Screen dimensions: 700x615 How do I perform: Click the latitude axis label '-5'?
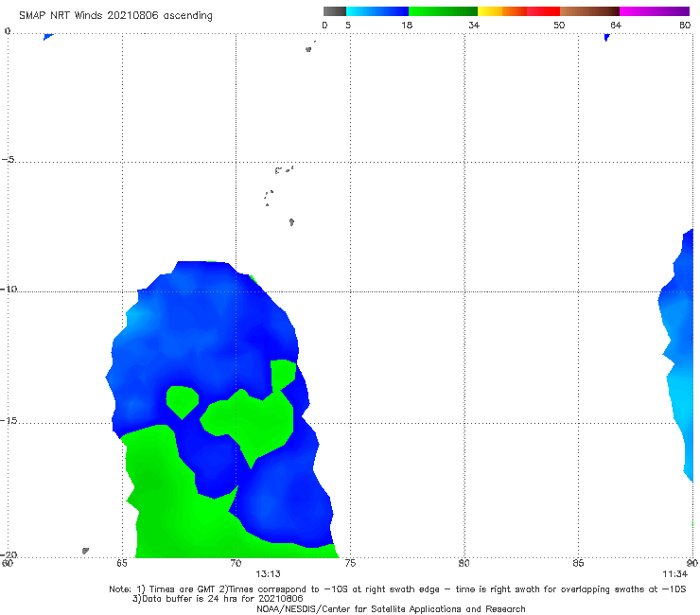tap(9, 160)
